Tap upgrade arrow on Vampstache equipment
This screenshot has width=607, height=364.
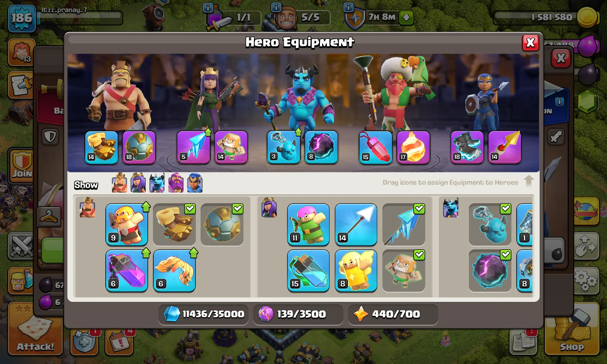[x=194, y=252]
